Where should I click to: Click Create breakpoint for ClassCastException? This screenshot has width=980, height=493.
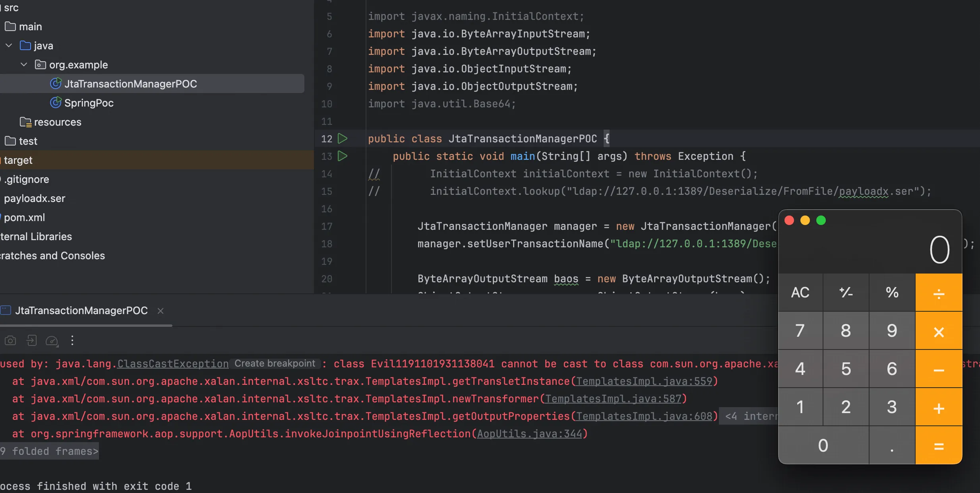[275, 364]
